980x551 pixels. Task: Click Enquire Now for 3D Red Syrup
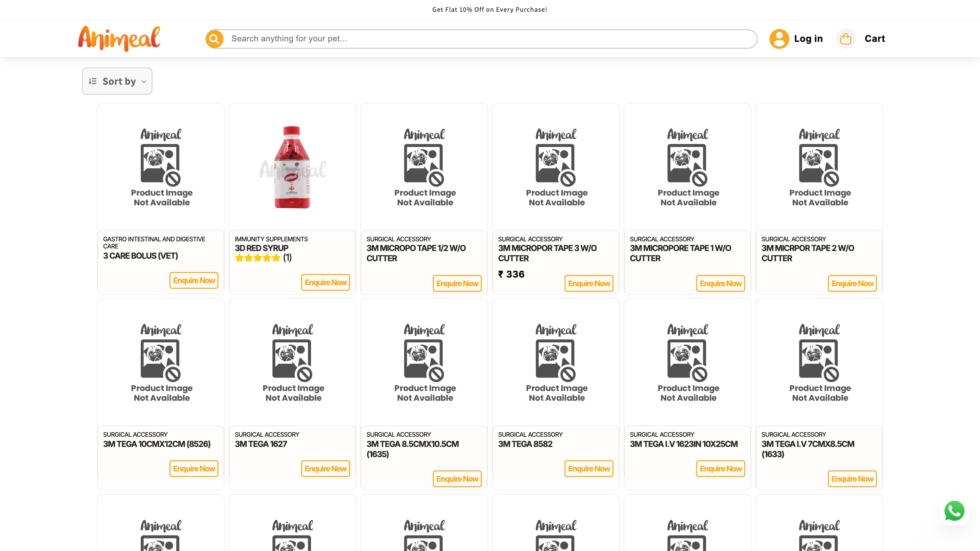(x=326, y=282)
